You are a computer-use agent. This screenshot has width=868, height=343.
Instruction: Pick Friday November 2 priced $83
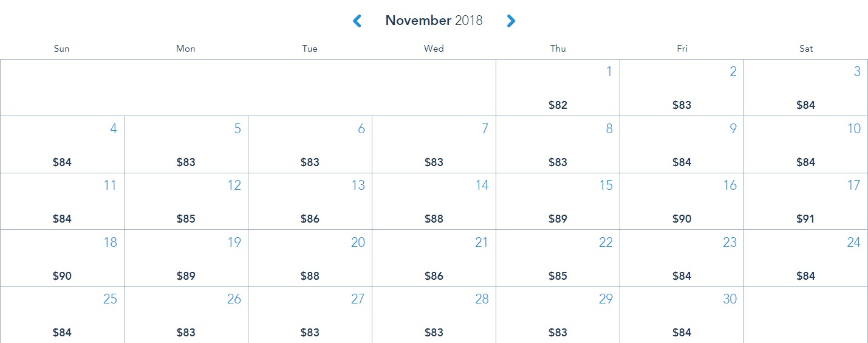682,88
